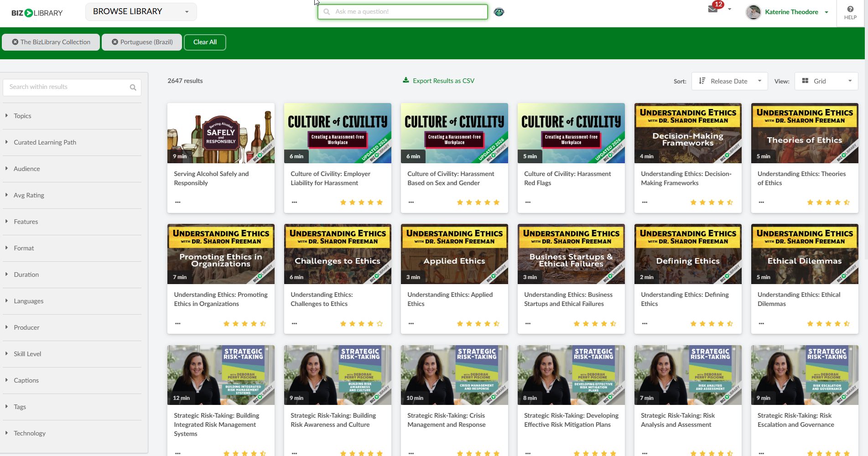Open Strategic Risk-Taking: Risk Escalation and Governance title
Screen dimensions: 868x456
(796, 420)
